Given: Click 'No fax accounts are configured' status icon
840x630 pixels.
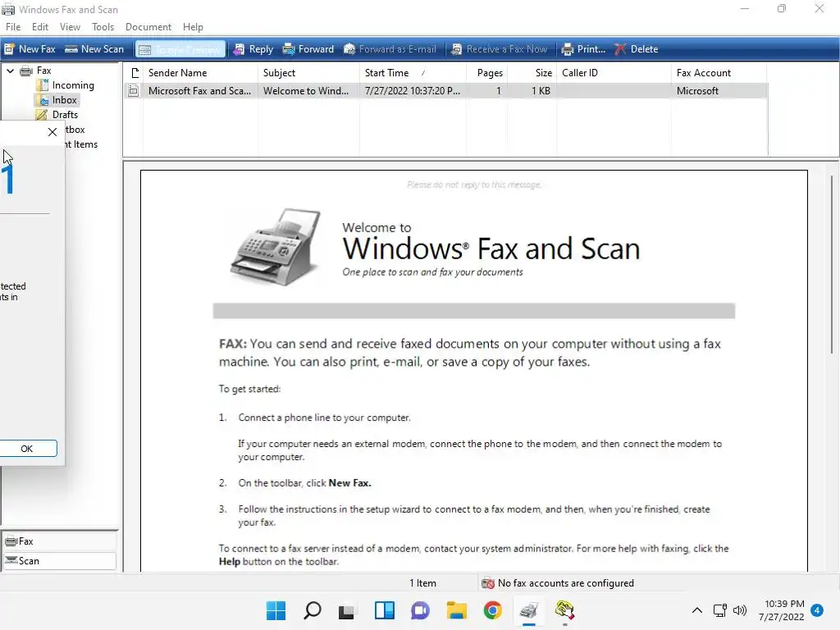Looking at the screenshot, I should pos(487,583).
